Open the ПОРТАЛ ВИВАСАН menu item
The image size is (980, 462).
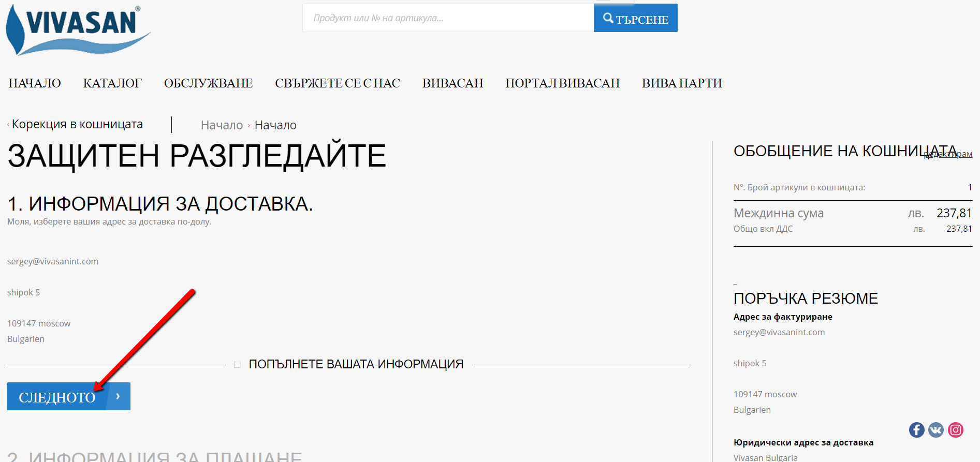tap(562, 83)
